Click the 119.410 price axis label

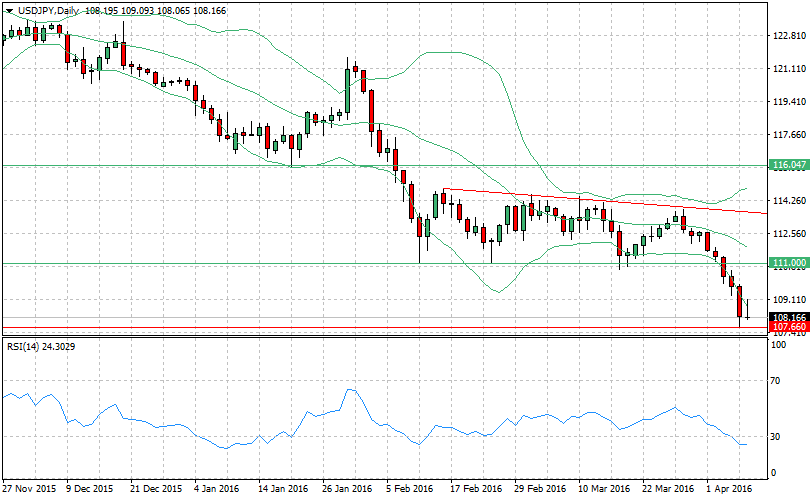tap(789, 102)
